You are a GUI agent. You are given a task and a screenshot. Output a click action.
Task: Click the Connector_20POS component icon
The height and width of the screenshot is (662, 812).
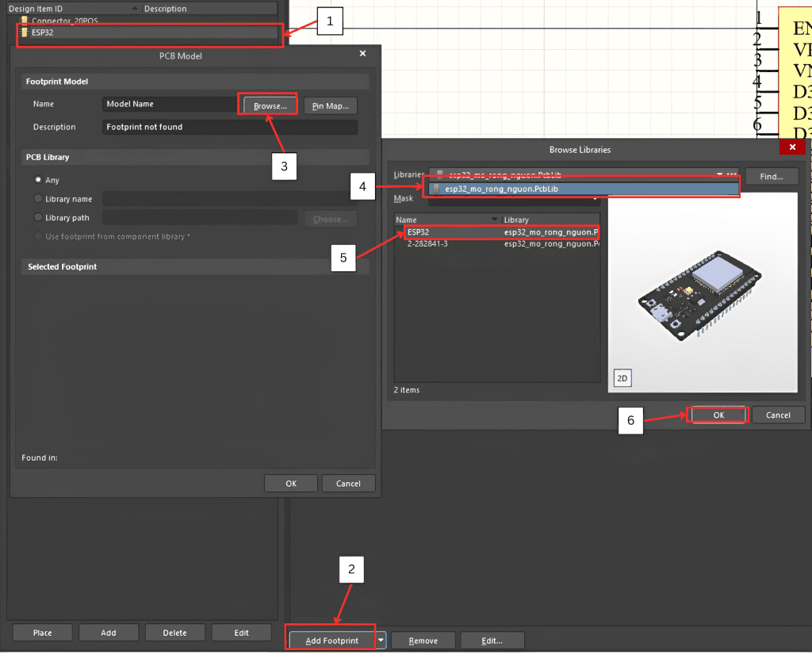pyautogui.click(x=25, y=21)
